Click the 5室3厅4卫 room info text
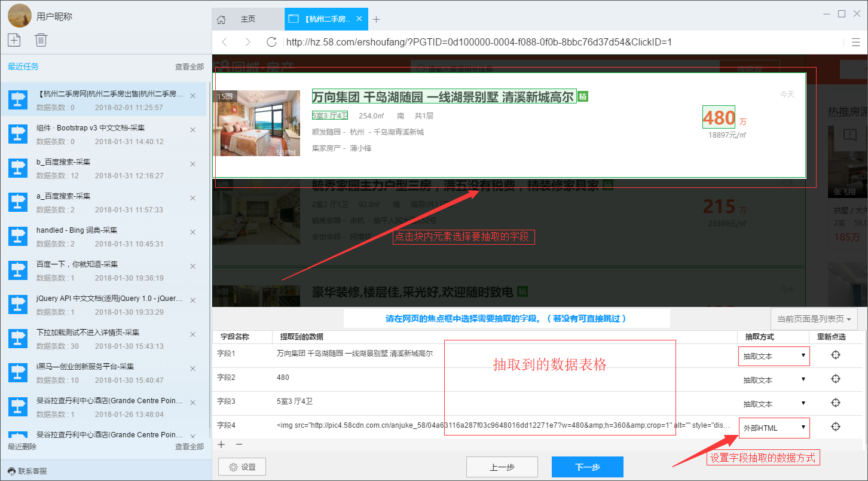 click(x=330, y=115)
